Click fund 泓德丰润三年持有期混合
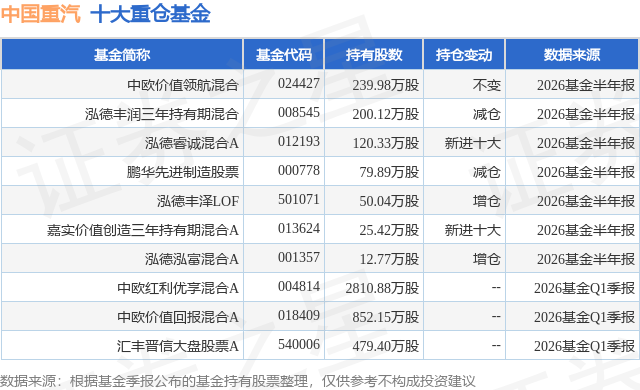Screen dimensions: 640x390 point(162,114)
